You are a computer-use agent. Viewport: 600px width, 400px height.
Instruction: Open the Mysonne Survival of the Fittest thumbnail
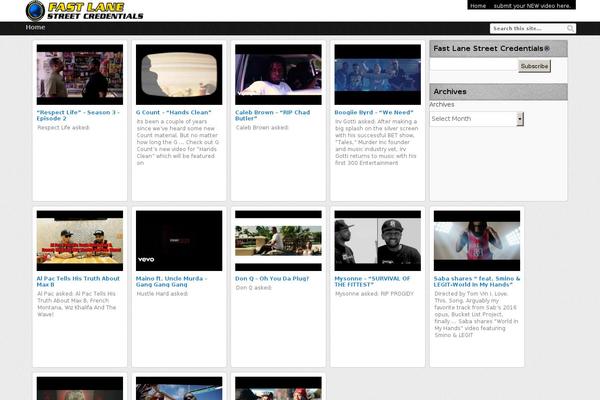(377, 240)
